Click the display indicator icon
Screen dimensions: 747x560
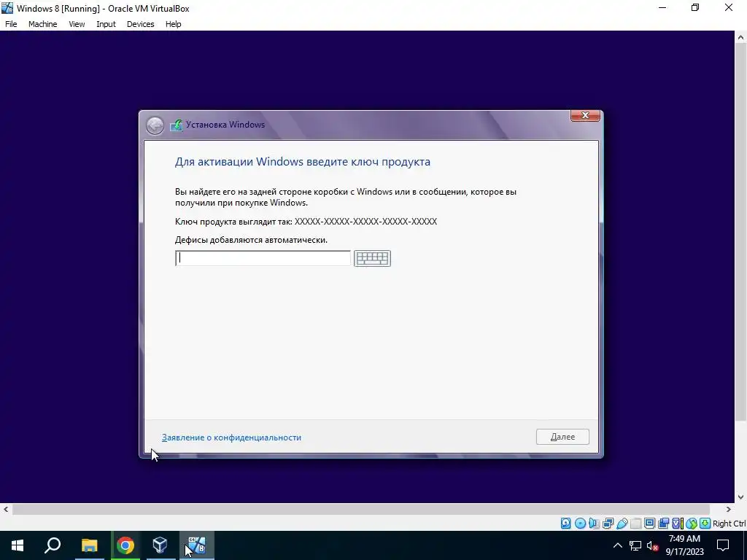(x=649, y=524)
